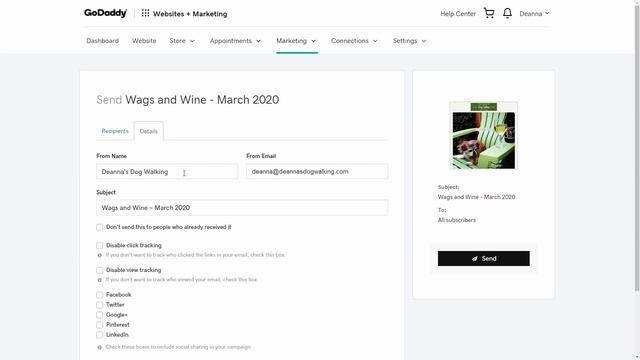Expand the Marketing dropdown menu

(296, 41)
